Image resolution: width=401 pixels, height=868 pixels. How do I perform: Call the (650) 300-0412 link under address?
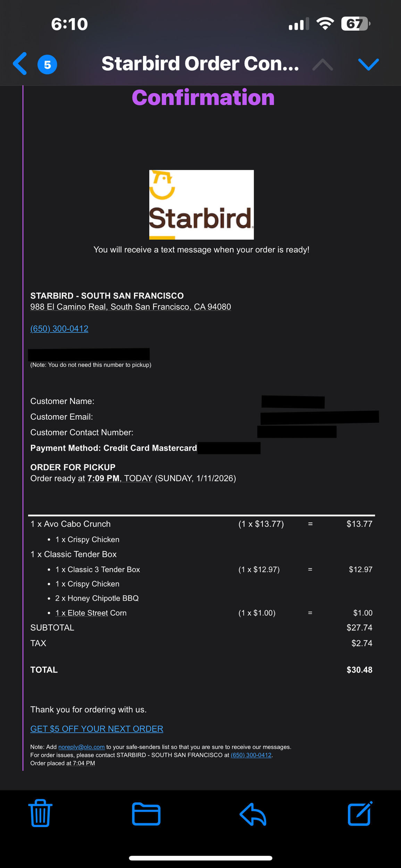pos(59,329)
